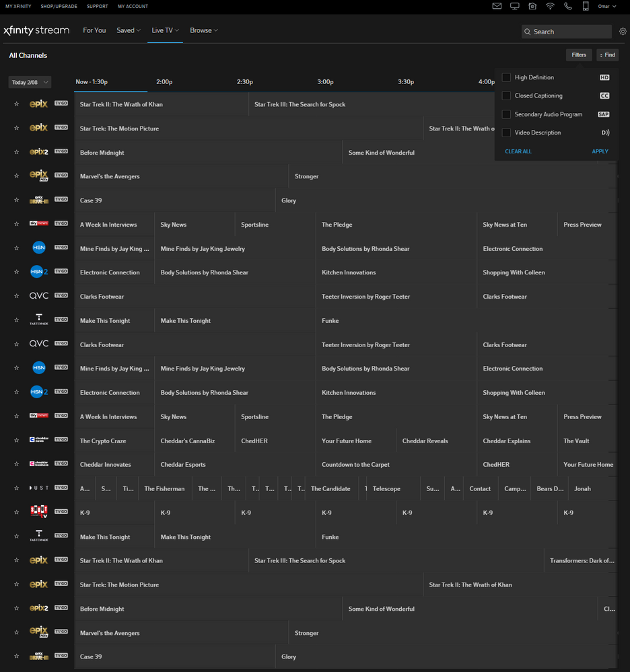Favorite the QVC channel with the star
This screenshot has height=672, width=630.
[16, 297]
